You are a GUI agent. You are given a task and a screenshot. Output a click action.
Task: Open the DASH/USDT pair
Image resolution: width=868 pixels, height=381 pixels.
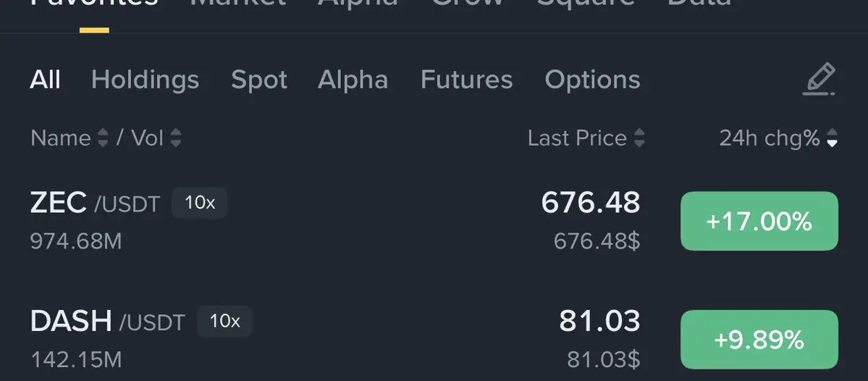click(x=107, y=322)
